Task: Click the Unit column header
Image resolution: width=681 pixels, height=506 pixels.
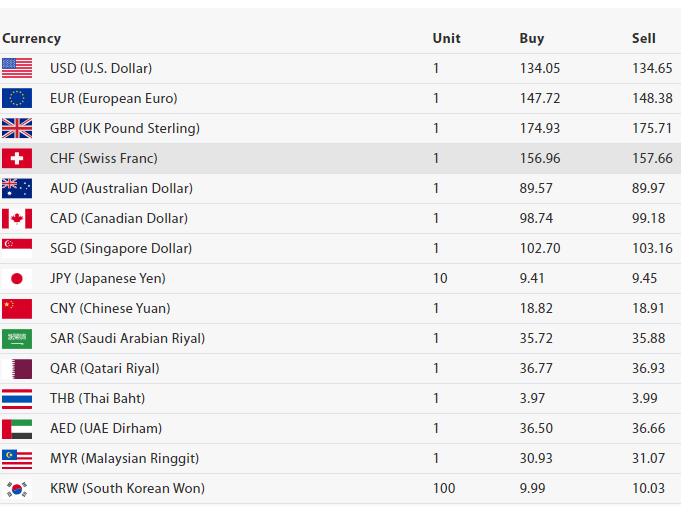Action: (x=446, y=38)
